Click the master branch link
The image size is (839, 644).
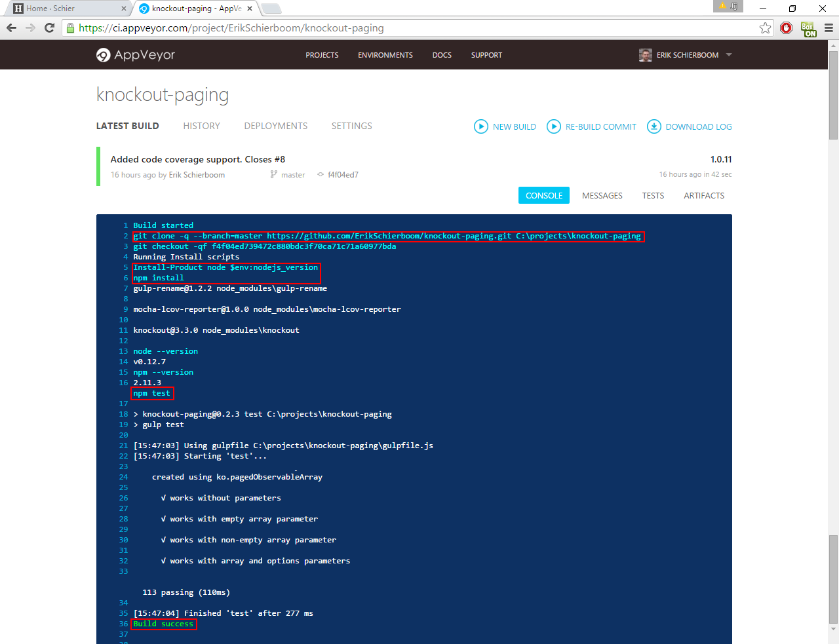coord(293,175)
